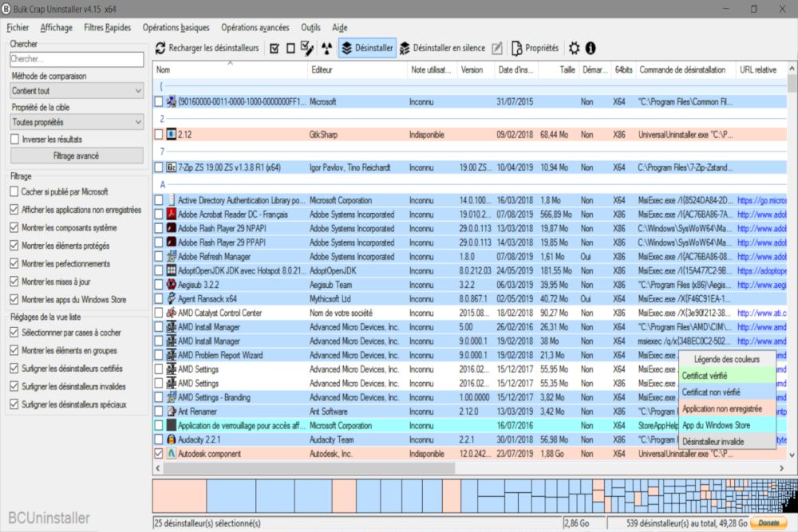
Task: Open the Propriété de la cible dropdown
Action: click(x=77, y=122)
